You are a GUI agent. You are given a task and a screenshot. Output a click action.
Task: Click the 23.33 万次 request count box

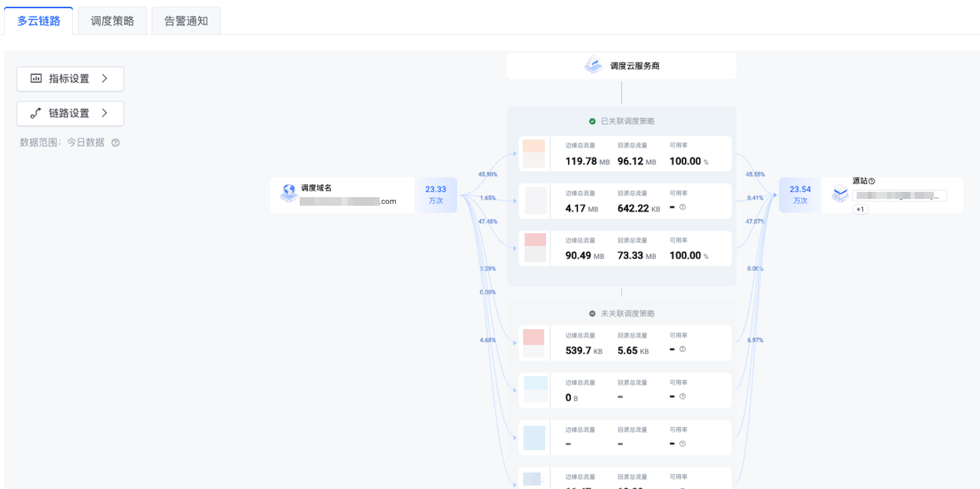pos(435,194)
